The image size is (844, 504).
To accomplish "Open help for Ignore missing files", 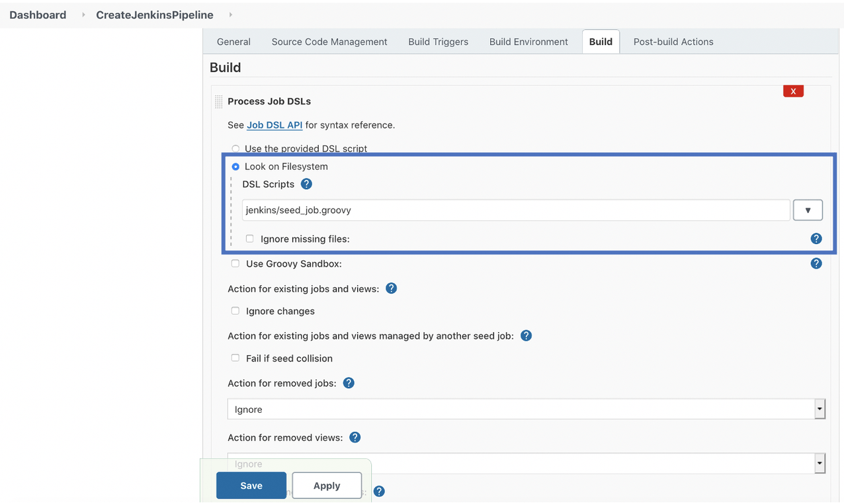I will pos(816,239).
